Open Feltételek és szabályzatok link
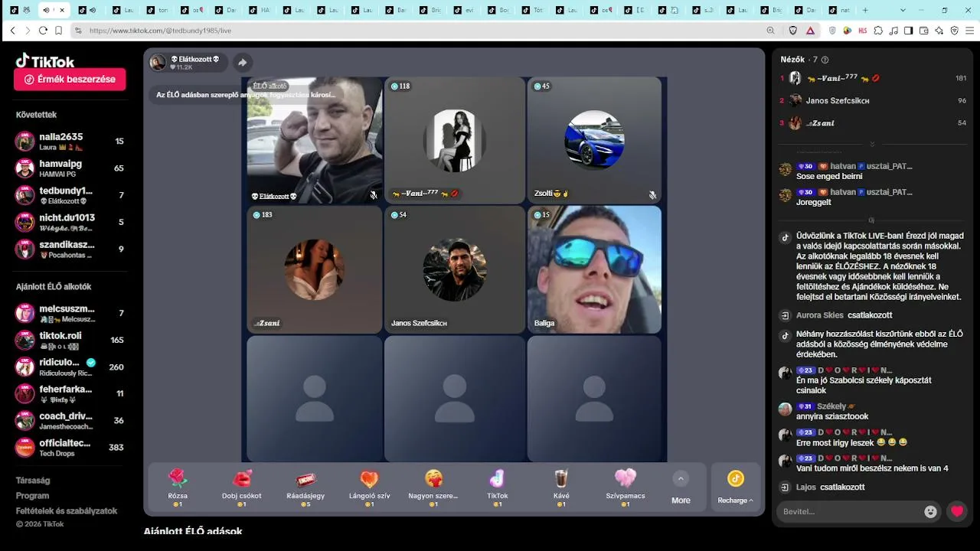 point(67,510)
